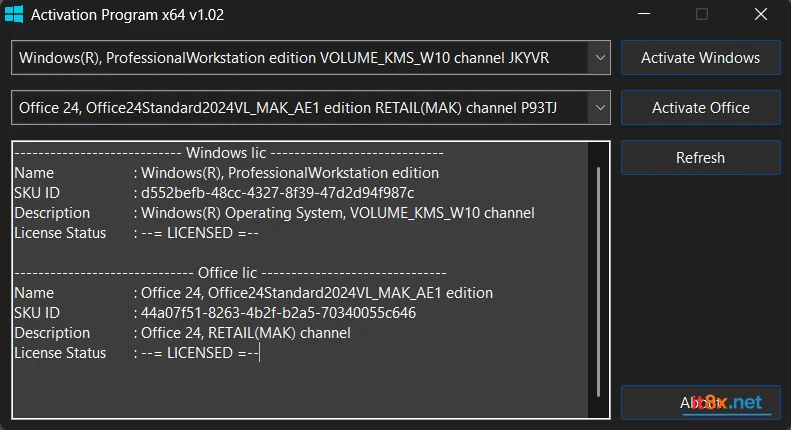
Task: Click the Name line 'Windows(R), ProfessionalWorkstation edition'
Action: (x=290, y=173)
